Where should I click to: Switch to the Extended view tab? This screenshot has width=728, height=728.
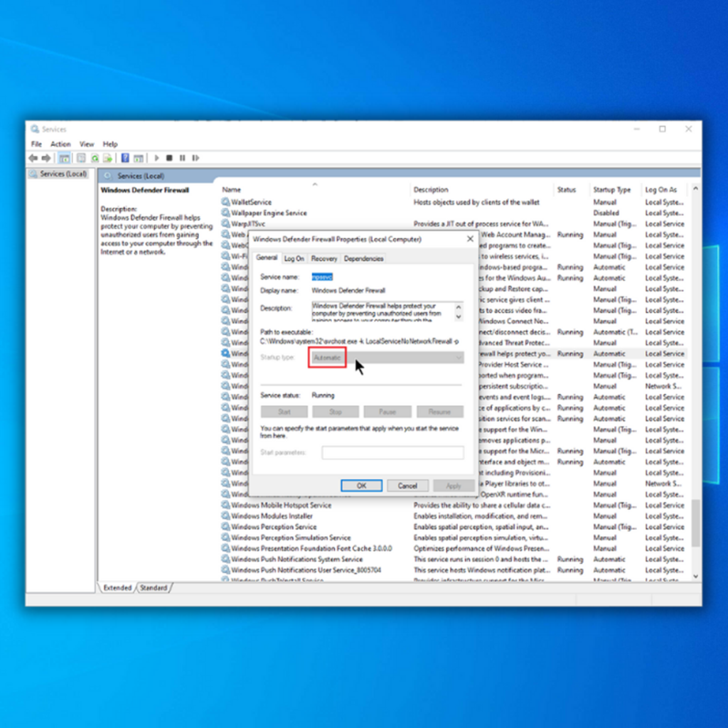pyautogui.click(x=117, y=588)
